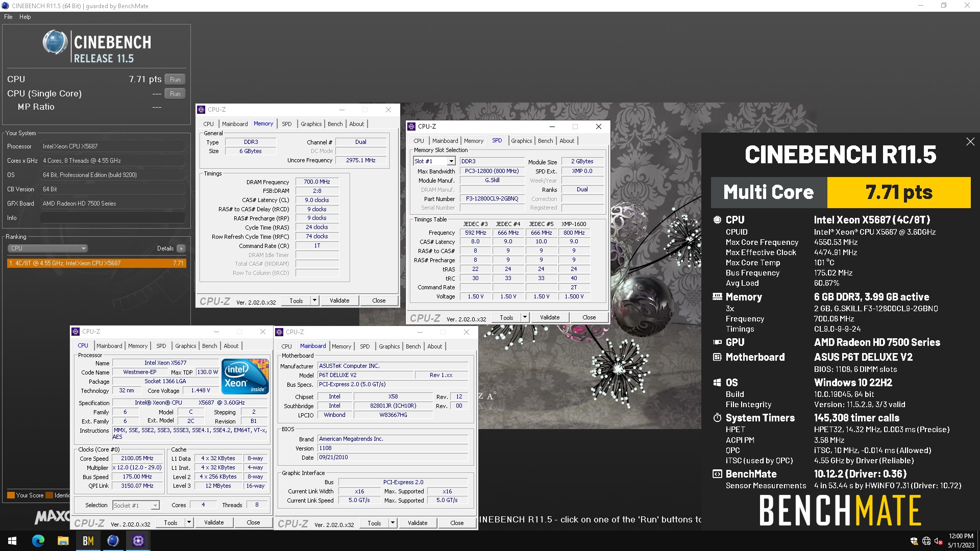Image resolution: width=980 pixels, height=551 pixels.
Task: Click the volume tray icon
Action: pyautogui.click(x=938, y=541)
